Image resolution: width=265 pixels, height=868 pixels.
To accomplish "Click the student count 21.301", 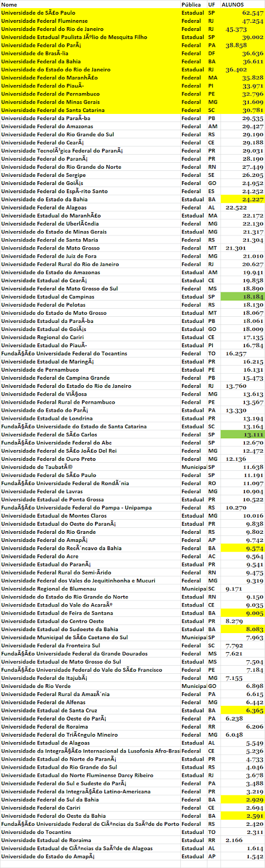I will pyautogui.click(x=236, y=248).
